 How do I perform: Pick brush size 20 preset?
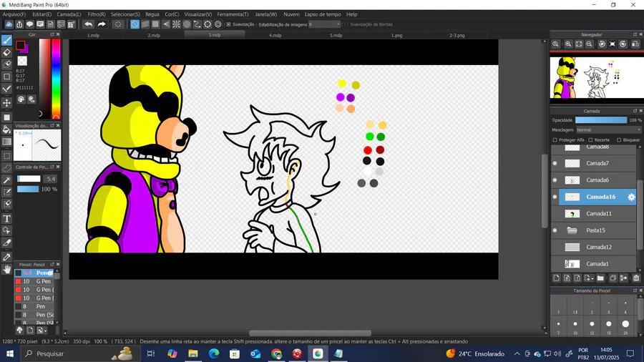(625, 326)
